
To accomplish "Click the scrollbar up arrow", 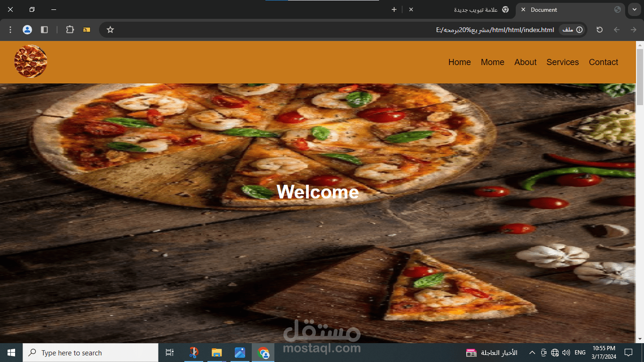I will (640, 45).
